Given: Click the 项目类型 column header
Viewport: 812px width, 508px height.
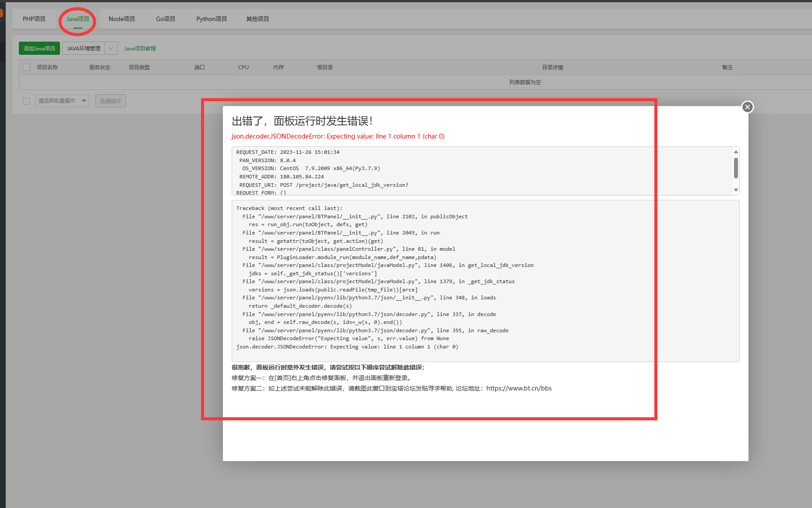Looking at the screenshot, I should 139,67.
